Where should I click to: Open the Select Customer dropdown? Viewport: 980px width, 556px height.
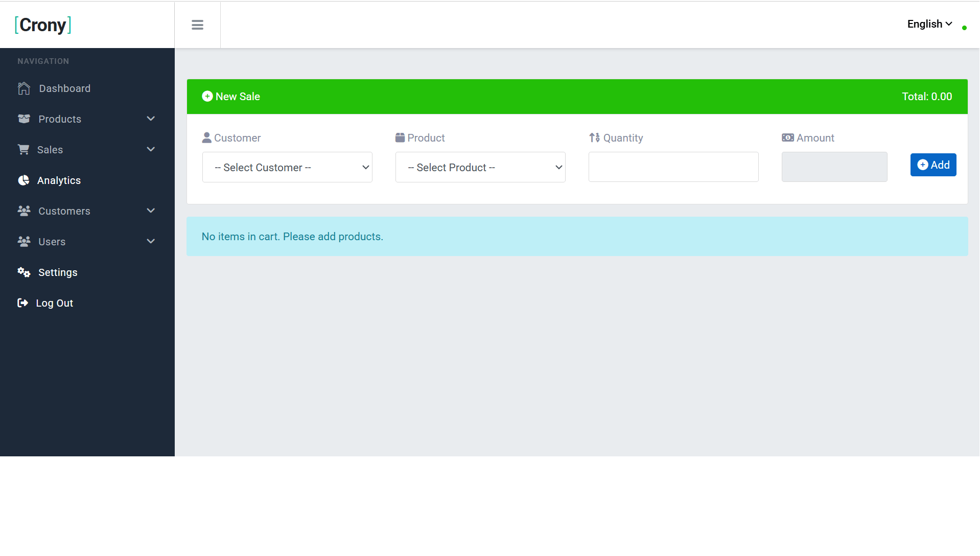[287, 167]
